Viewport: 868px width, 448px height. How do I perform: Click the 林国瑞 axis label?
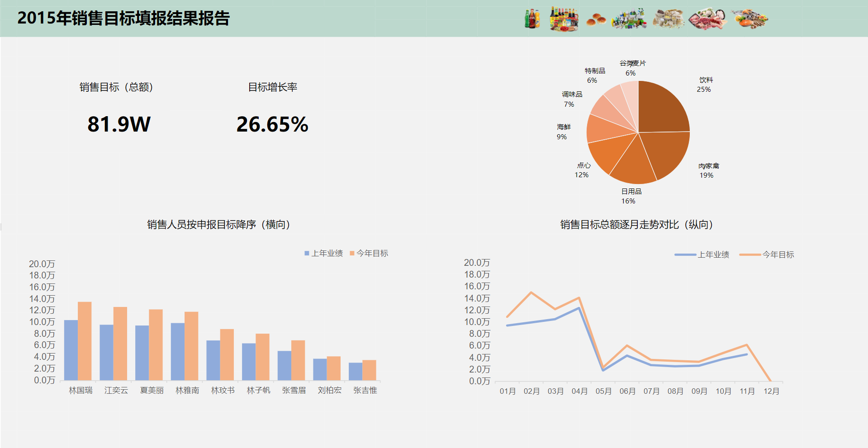[81, 390]
